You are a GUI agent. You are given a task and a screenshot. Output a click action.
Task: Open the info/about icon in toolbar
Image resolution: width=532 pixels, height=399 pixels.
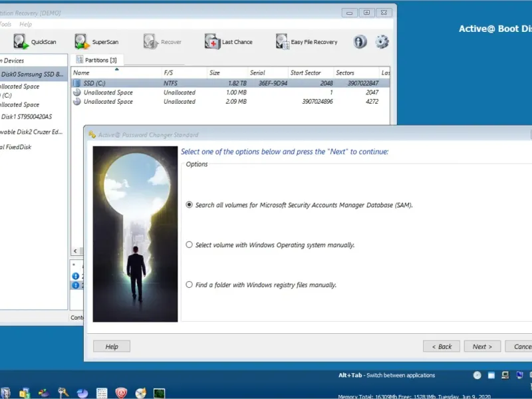coord(360,42)
